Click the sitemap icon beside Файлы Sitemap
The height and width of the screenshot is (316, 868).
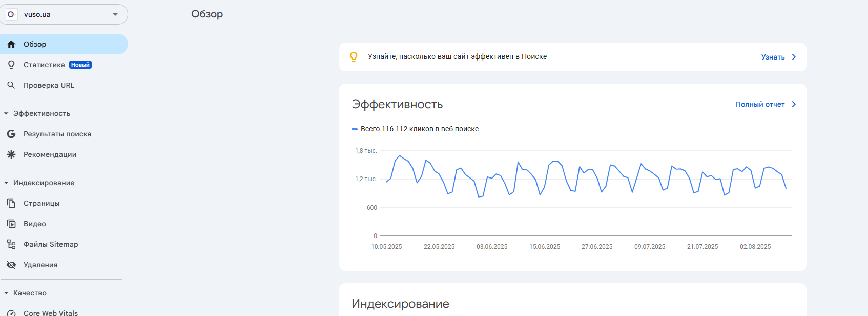[11, 244]
